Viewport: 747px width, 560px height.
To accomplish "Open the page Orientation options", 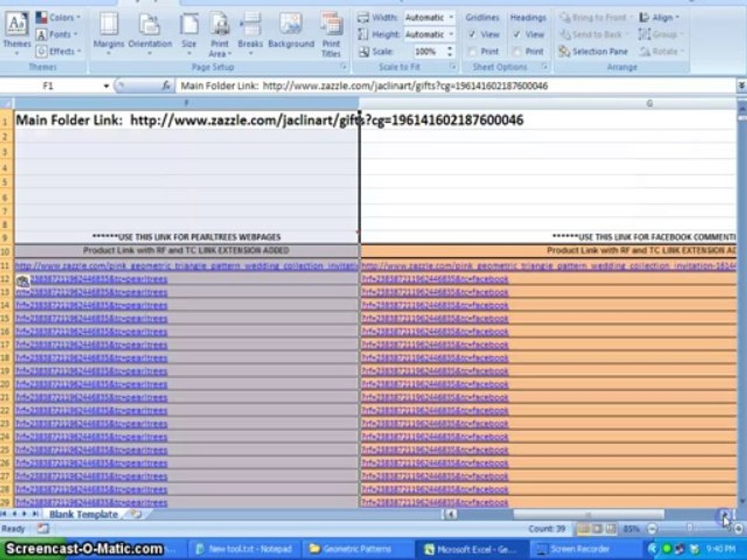I will coord(150,33).
